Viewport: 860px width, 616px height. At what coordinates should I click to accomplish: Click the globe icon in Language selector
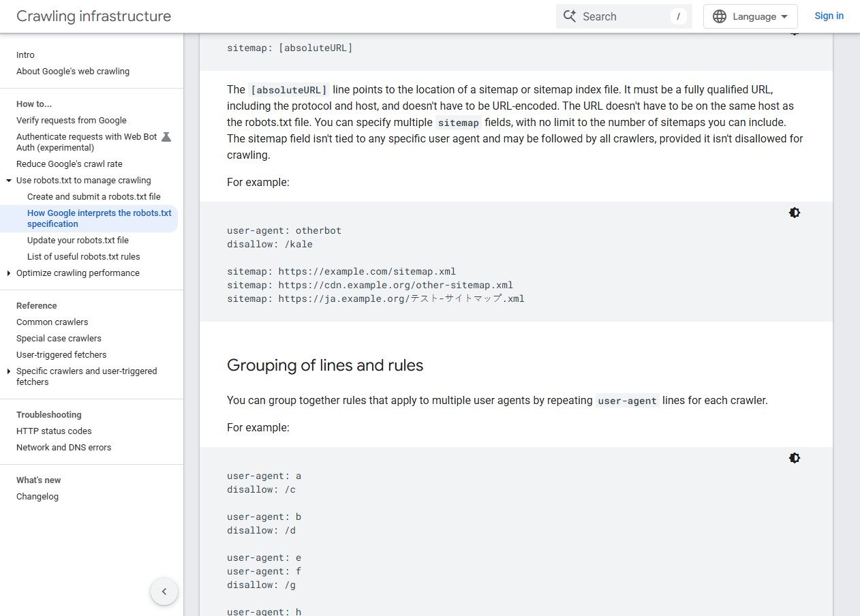pyautogui.click(x=719, y=16)
